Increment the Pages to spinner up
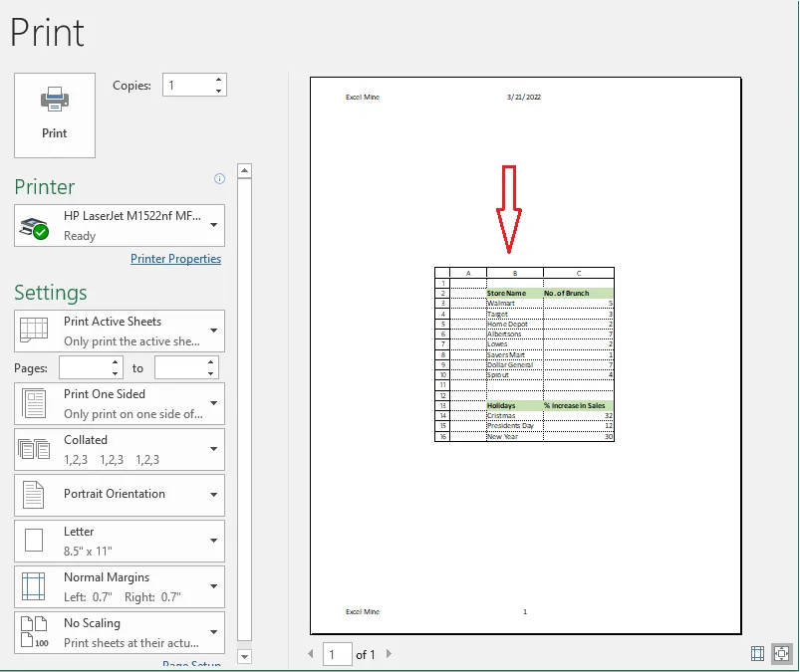The width and height of the screenshot is (800, 672). 211,362
